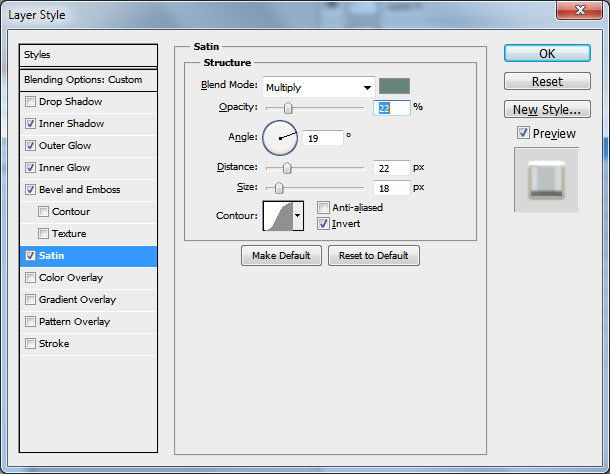Enable the Gradient Overlay checkbox
This screenshot has height=474, width=610.
point(30,300)
